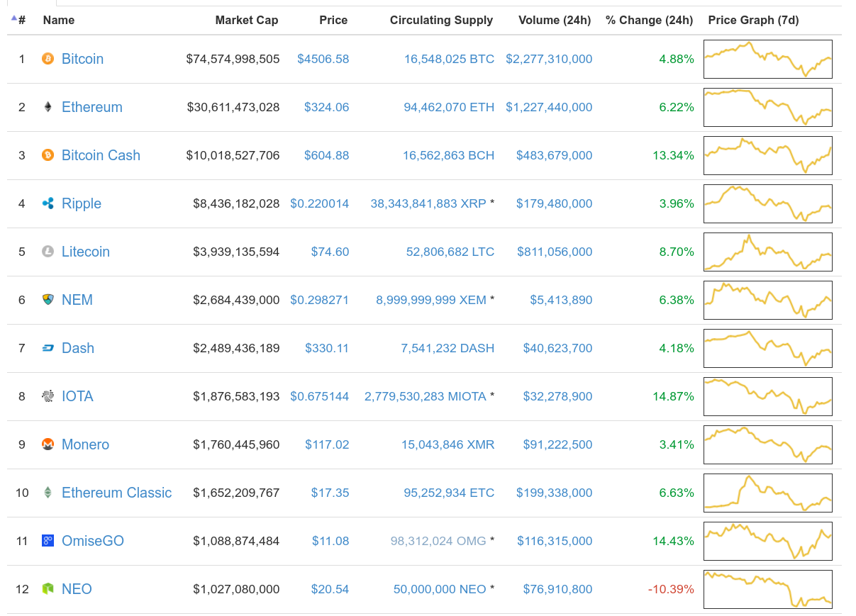Open NEM's 7-day price graph
The width and height of the screenshot is (856, 616).
(x=768, y=300)
